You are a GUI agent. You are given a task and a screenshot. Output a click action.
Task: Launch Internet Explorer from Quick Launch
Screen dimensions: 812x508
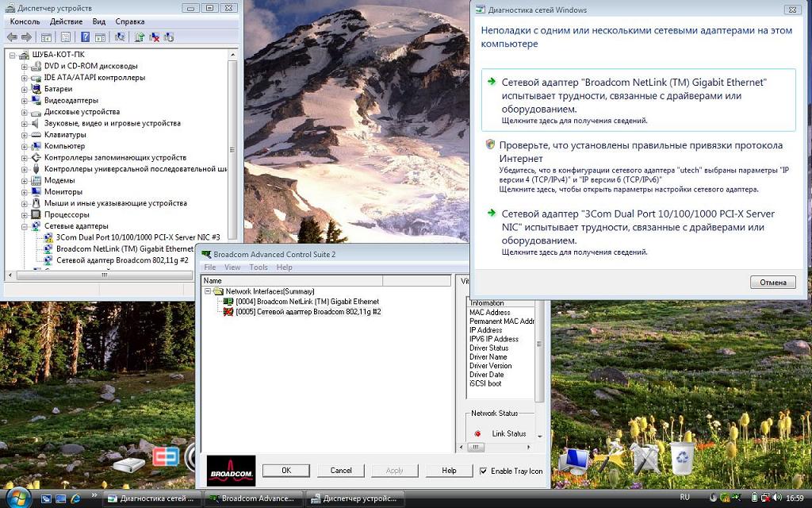point(75,498)
